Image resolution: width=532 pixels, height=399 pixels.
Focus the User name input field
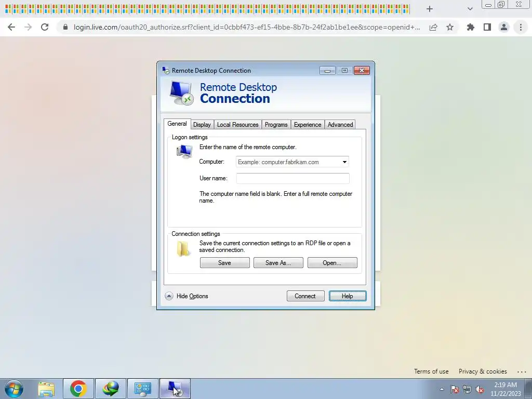click(x=293, y=178)
